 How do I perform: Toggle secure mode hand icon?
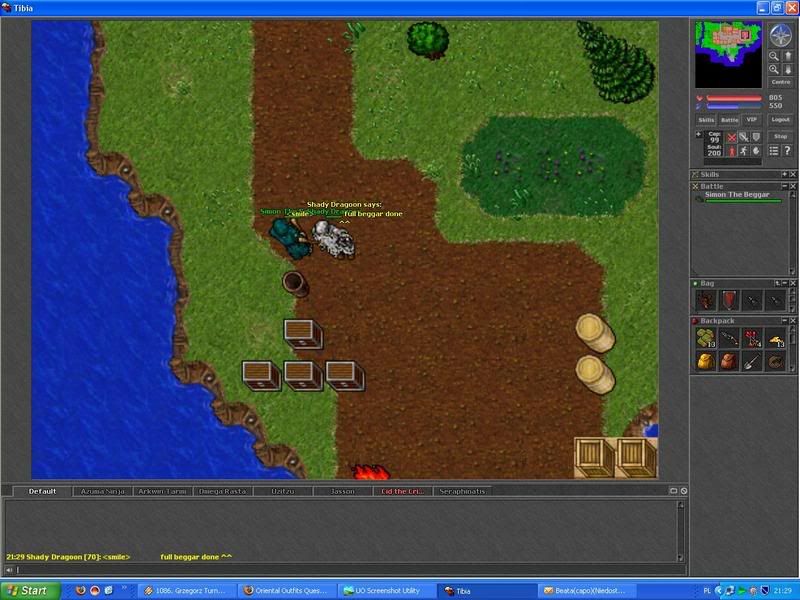[756, 151]
